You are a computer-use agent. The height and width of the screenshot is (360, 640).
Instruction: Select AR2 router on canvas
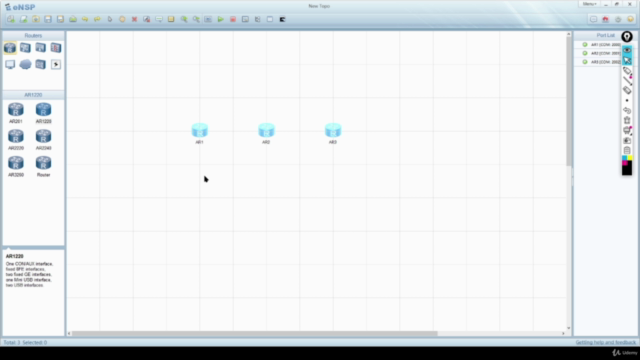[x=266, y=131]
